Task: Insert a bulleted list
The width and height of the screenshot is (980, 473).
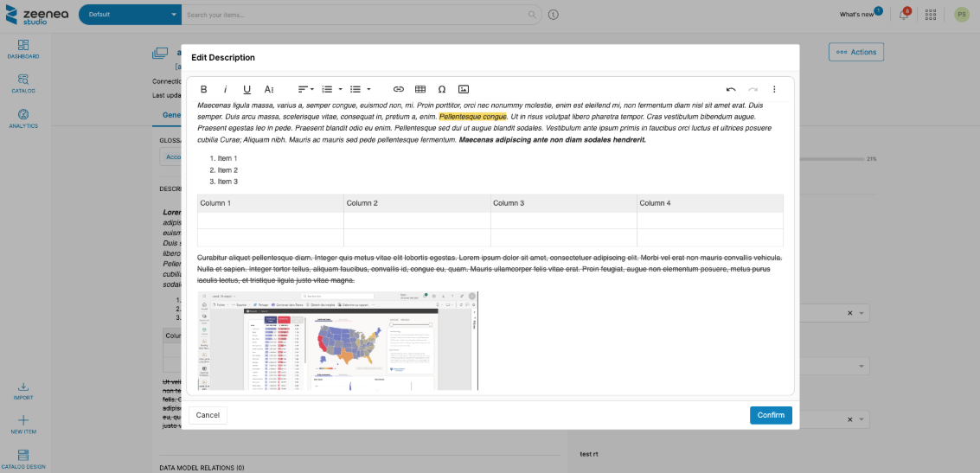Action: click(355, 89)
